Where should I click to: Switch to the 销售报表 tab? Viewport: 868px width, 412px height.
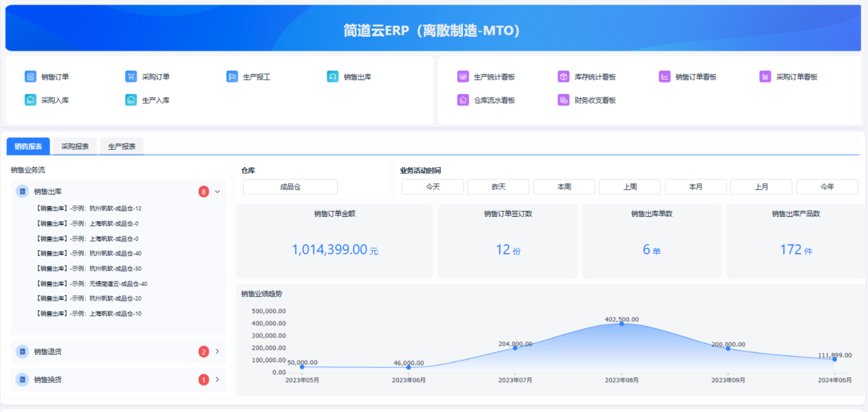pyautogui.click(x=28, y=146)
